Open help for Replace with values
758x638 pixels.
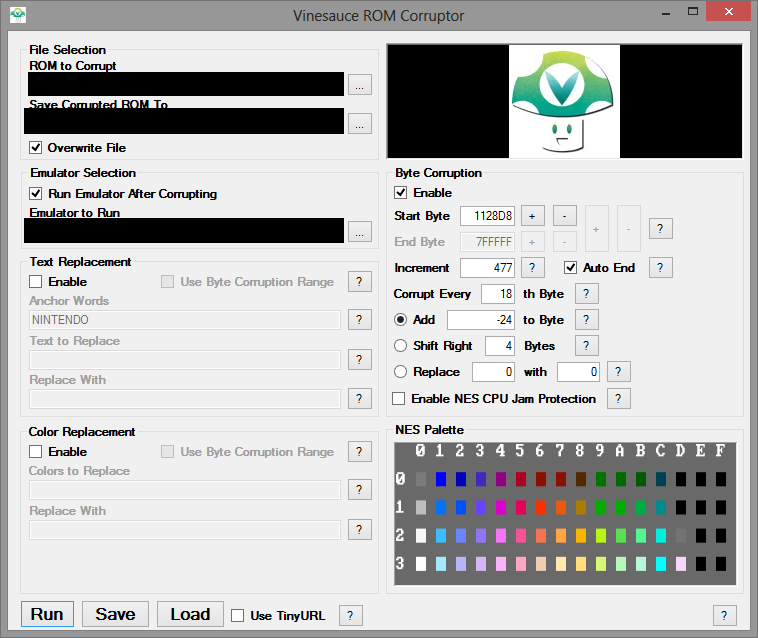click(x=619, y=372)
